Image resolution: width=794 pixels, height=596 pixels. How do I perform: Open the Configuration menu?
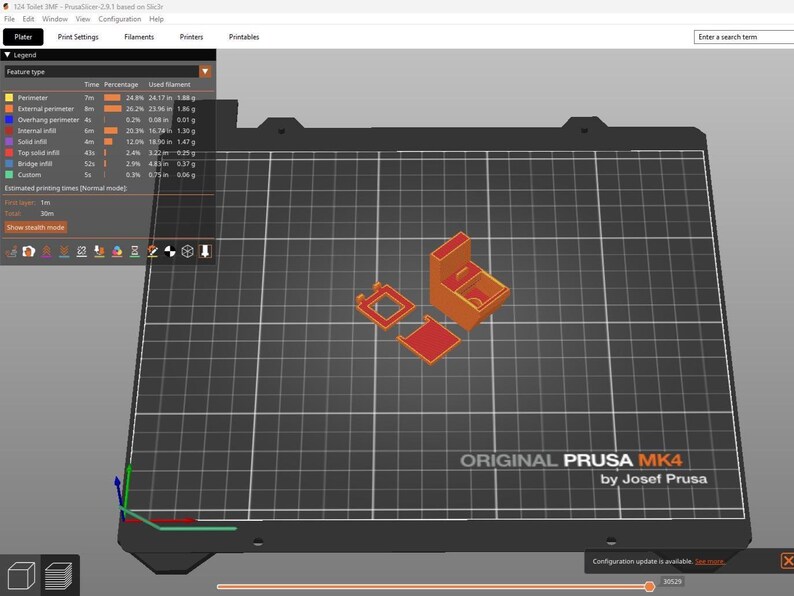(120, 19)
